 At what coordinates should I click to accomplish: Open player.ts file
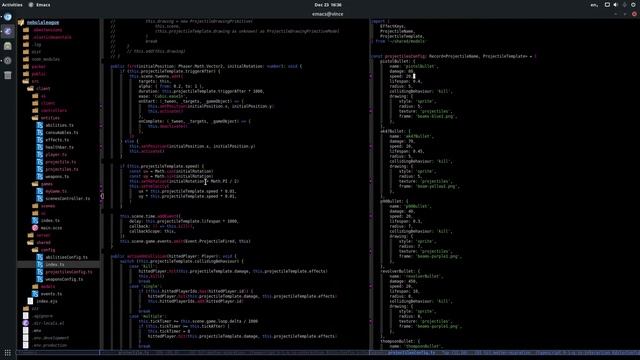[56, 155]
